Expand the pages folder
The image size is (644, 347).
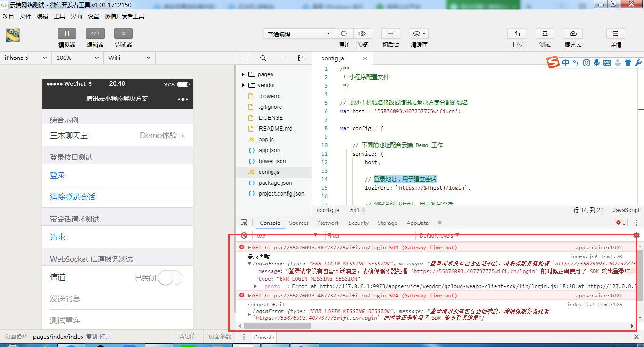(x=243, y=74)
